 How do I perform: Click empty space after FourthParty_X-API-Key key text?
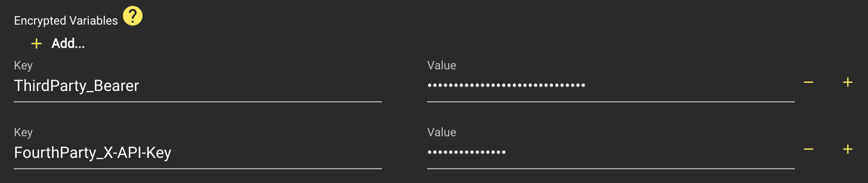(x=277, y=153)
